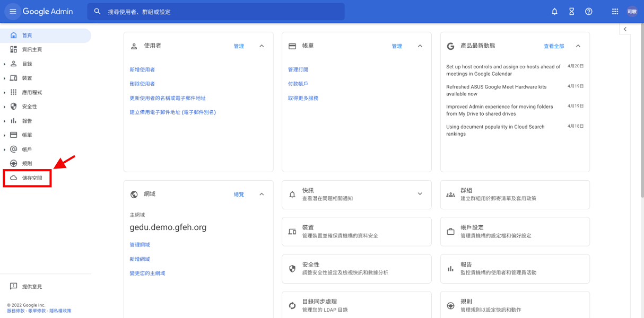Image resolution: width=644 pixels, height=318 pixels.
Task: Open the account avatar menu
Action: [632, 12]
